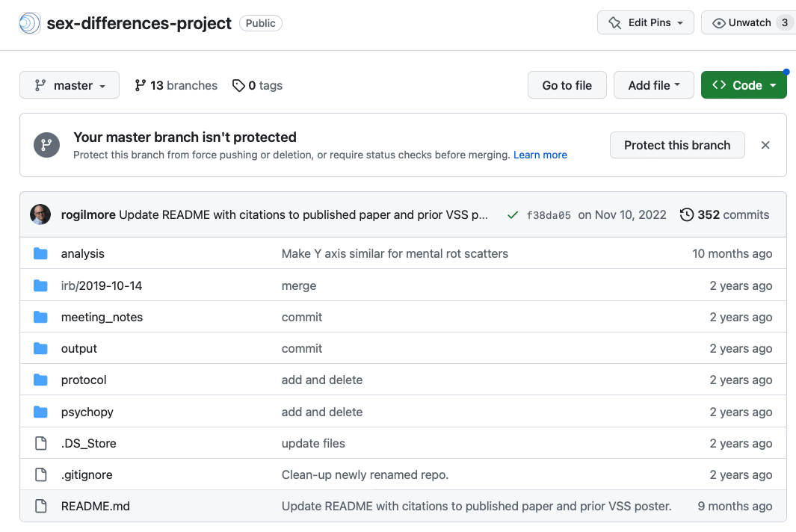Follow the Learn more link
This screenshot has width=796, height=532.
tap(540, 155)
